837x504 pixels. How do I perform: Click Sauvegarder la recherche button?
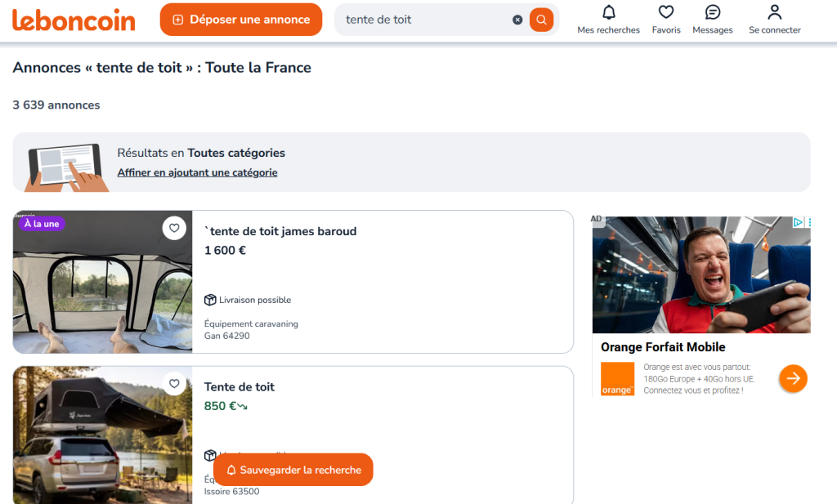pyautogui.click(x=293, y=470)
